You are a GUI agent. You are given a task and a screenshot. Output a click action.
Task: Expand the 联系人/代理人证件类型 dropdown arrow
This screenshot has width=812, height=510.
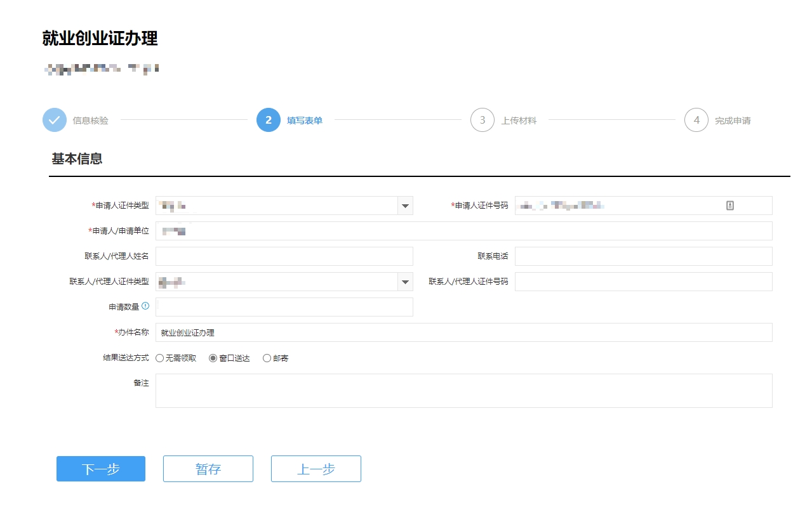coord(405,282)
